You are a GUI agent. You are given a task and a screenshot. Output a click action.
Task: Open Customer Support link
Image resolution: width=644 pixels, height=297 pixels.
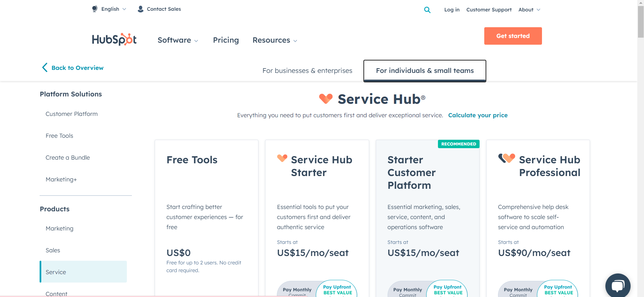click(489, 10)
